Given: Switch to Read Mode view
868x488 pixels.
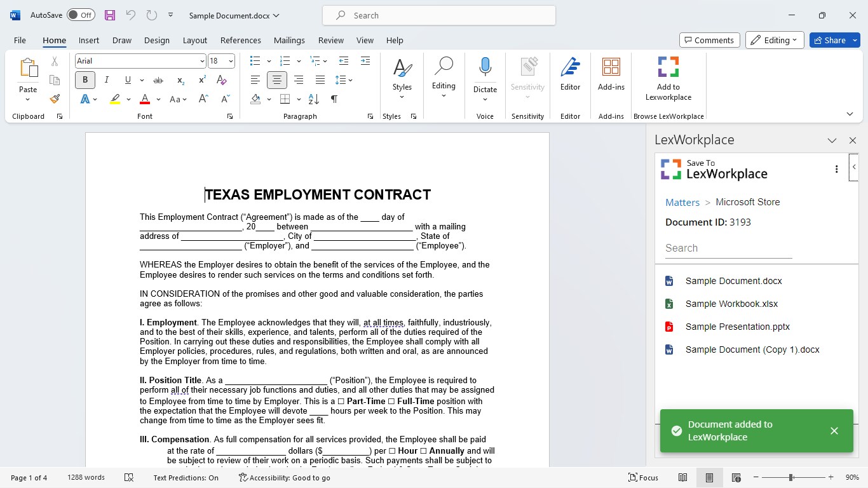Looking at the screenshot, I should click(x=682, y=478).
